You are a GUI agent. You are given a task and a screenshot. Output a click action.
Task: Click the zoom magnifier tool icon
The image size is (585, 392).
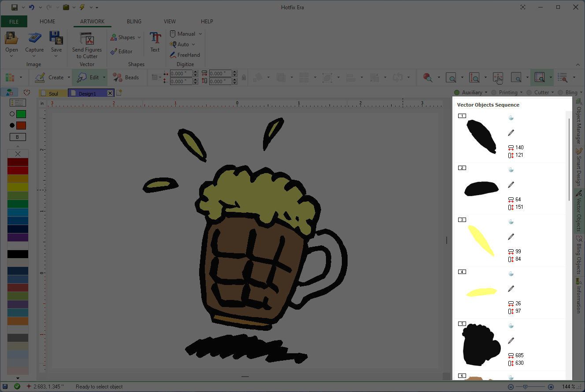tap(427, 78)
